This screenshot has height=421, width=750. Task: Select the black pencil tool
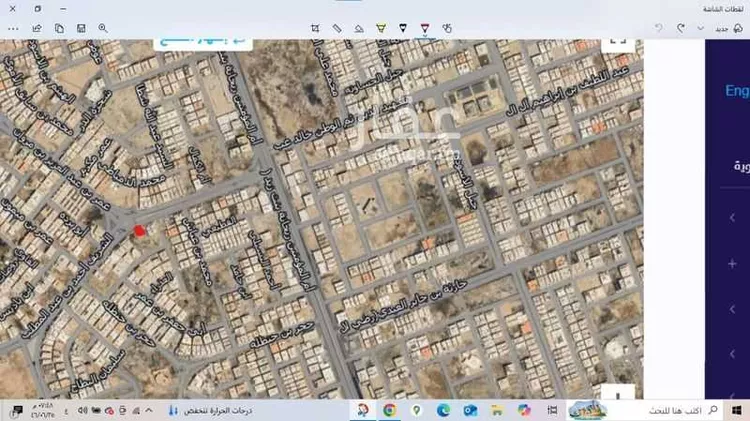point(403,28)
